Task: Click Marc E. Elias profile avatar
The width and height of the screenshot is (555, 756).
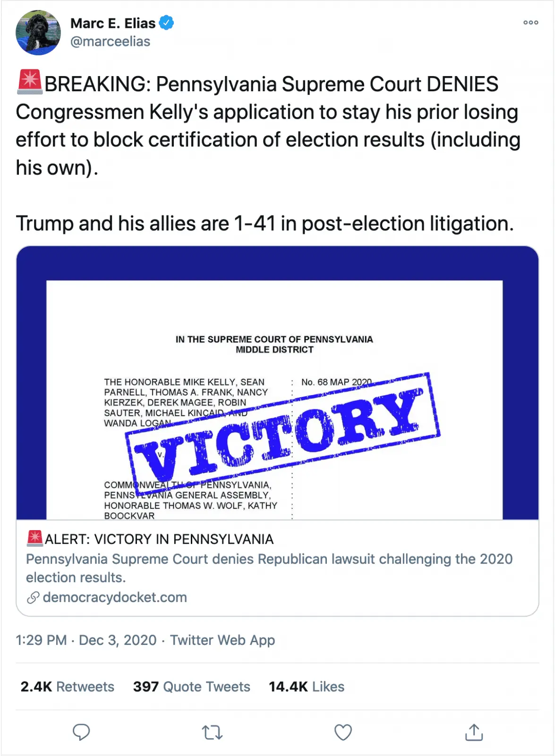Action: tap(38, 33)
